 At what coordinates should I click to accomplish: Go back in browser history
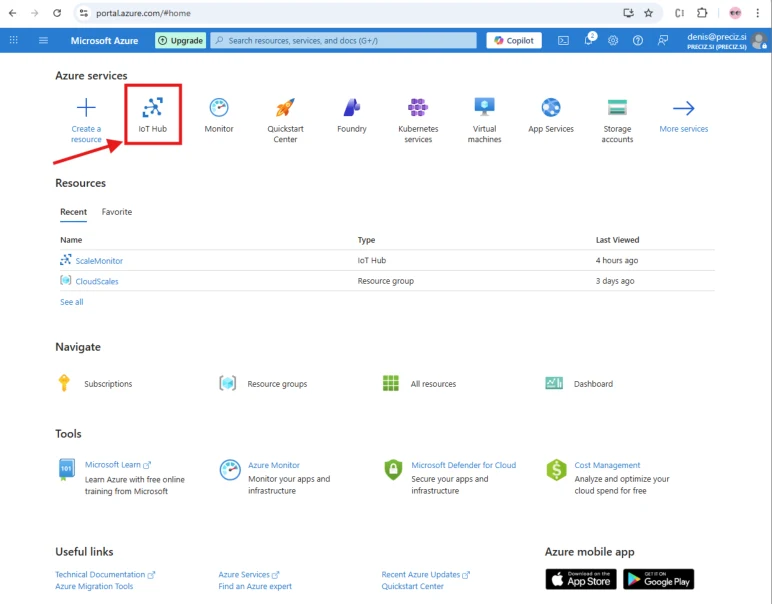(x=13, y=13)
